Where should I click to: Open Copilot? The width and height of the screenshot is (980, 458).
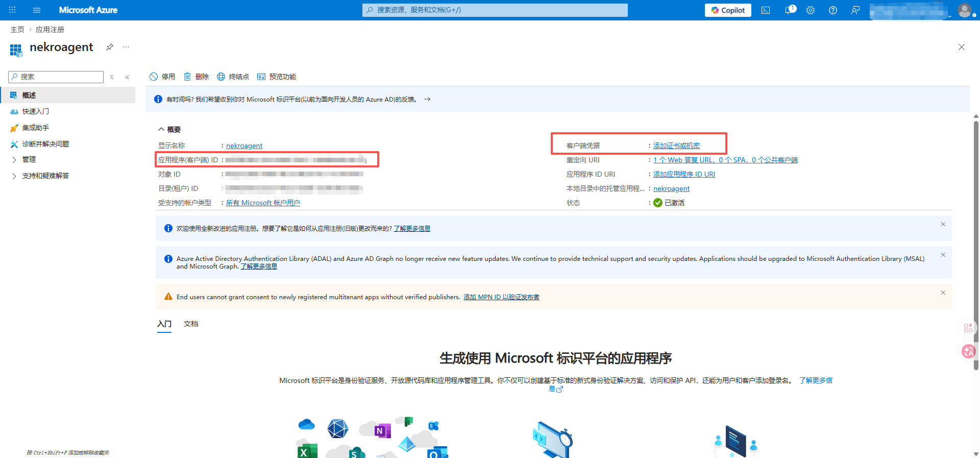tap(728, 10)
